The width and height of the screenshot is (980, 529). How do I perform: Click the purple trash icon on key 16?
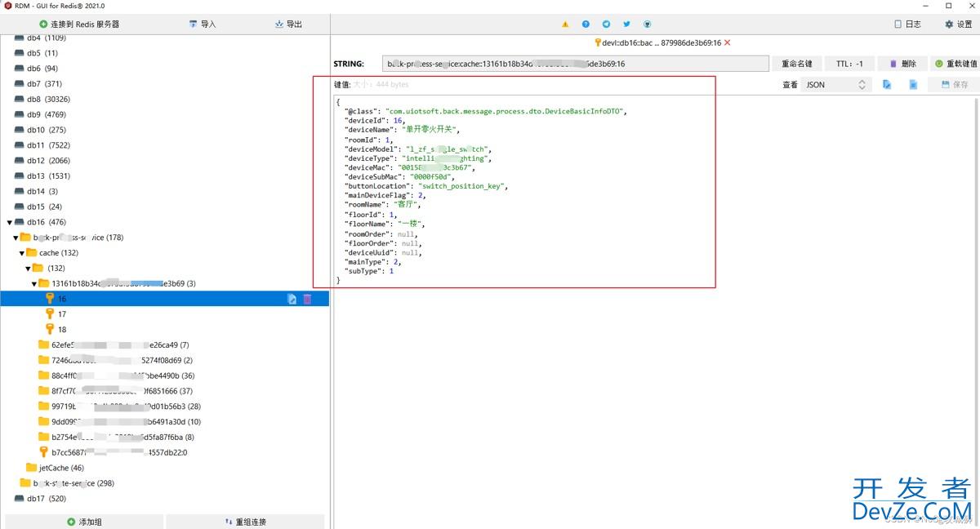[x=307, y=300]
